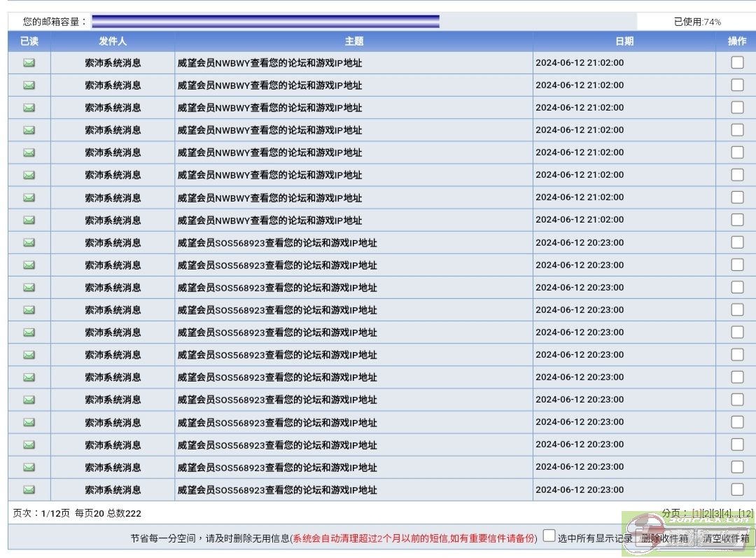
Task: Tick the checkbox for the first NWBWY message
Action: click(x=736, y=62)
